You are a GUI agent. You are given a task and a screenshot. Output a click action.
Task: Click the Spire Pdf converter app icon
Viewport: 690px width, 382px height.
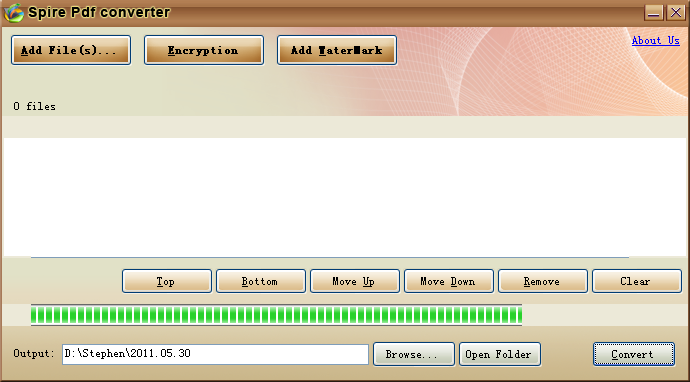[x=13, y=13]
